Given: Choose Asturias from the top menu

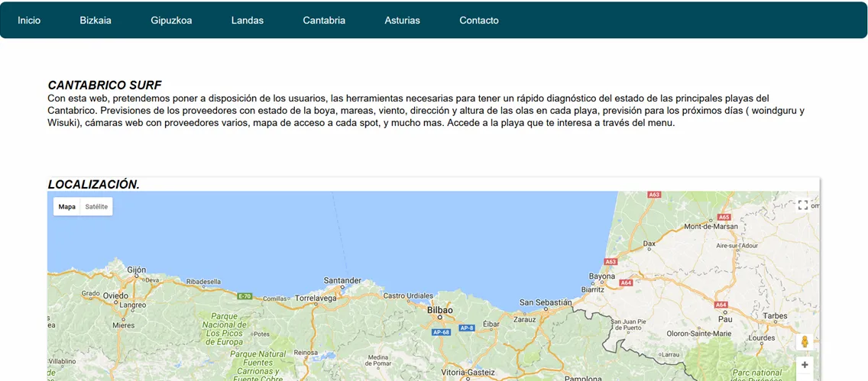Looking at the screenshot, I should [x=402, y=21].
